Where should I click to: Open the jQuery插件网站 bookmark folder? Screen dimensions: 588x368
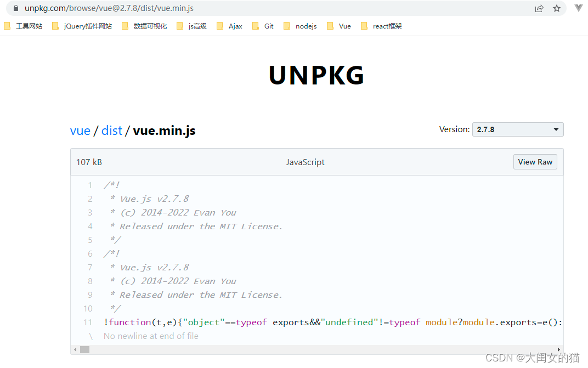point(82,26)
